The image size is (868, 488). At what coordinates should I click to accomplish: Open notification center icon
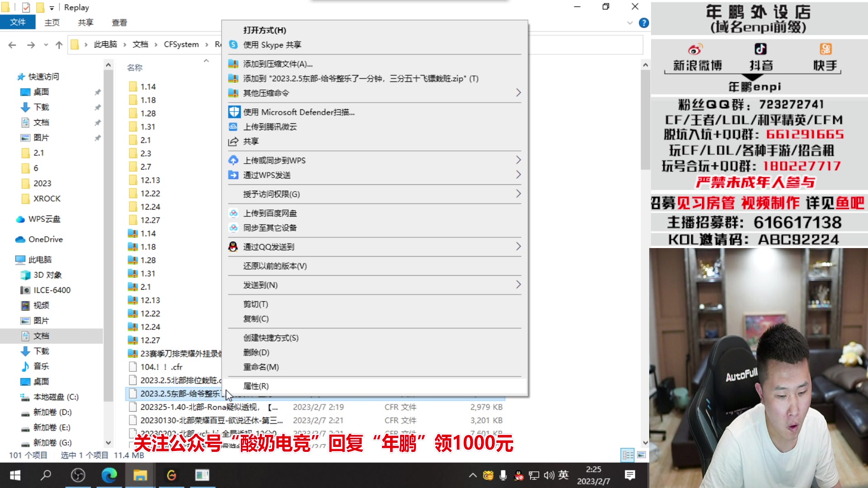[x=630, y=475]
